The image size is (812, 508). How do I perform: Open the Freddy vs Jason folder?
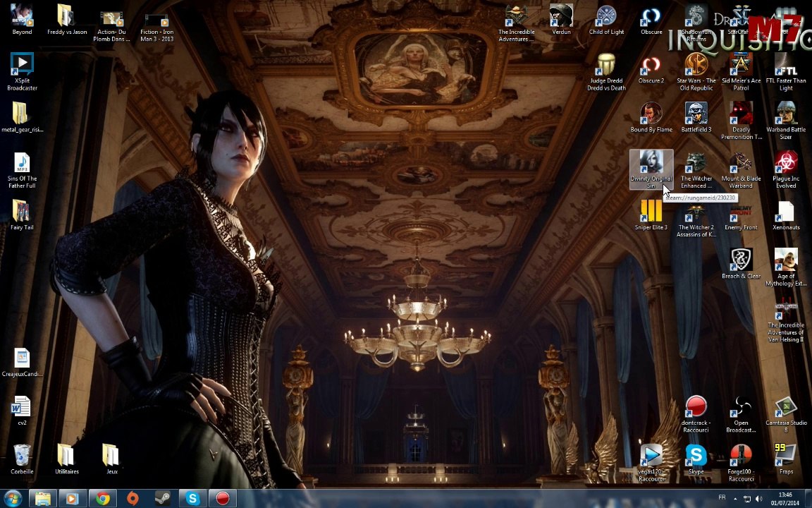67,20
